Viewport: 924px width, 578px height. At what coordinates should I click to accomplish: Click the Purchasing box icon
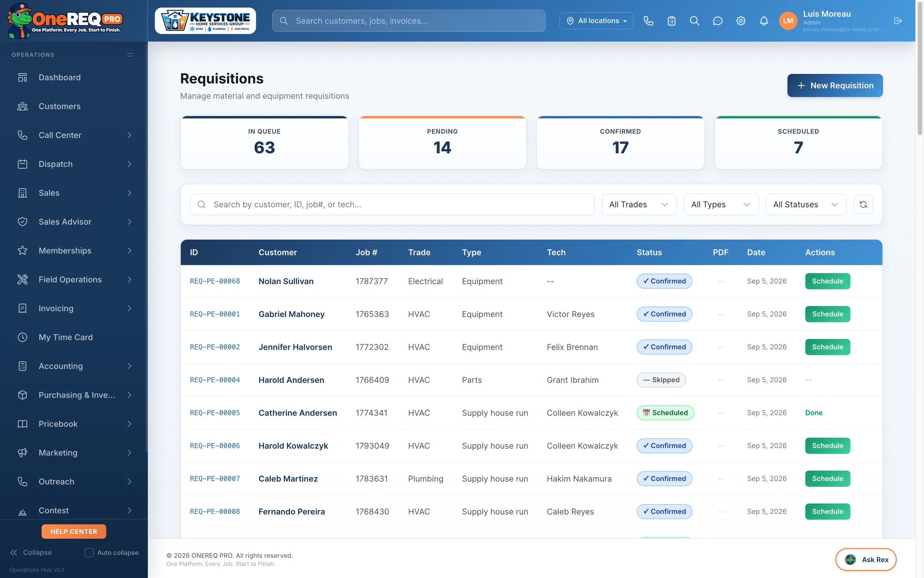(23, 395)
